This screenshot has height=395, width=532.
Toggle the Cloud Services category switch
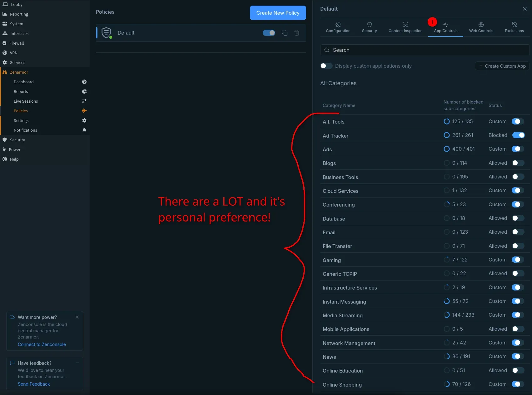tap(518, 190)
